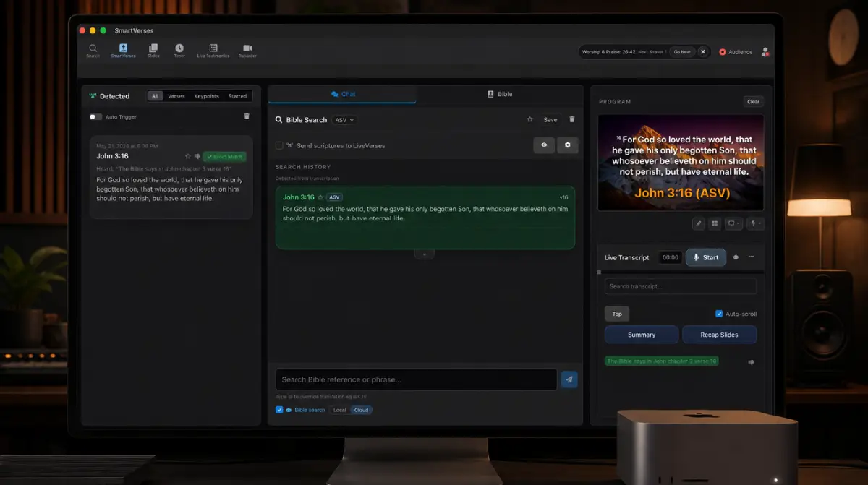Select the SmartVerses toolbar icon
Image resolution: width=868 pixels, height=485 pixels.
click(123, 51)
